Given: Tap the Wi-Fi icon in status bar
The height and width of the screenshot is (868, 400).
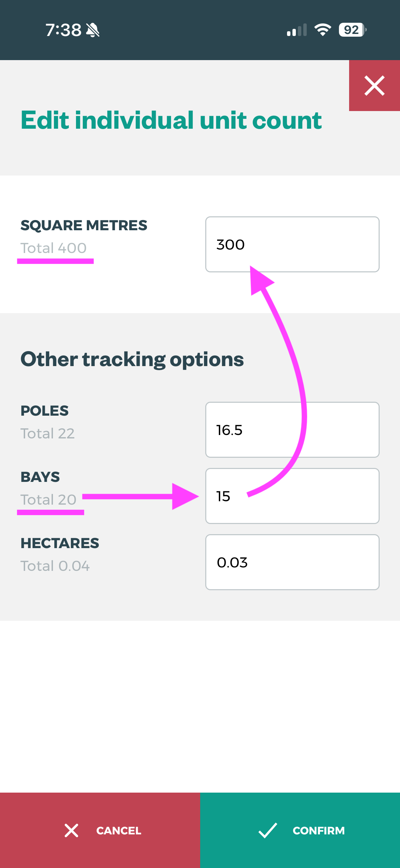Looking at the screenshot, I should click(323, 30).
